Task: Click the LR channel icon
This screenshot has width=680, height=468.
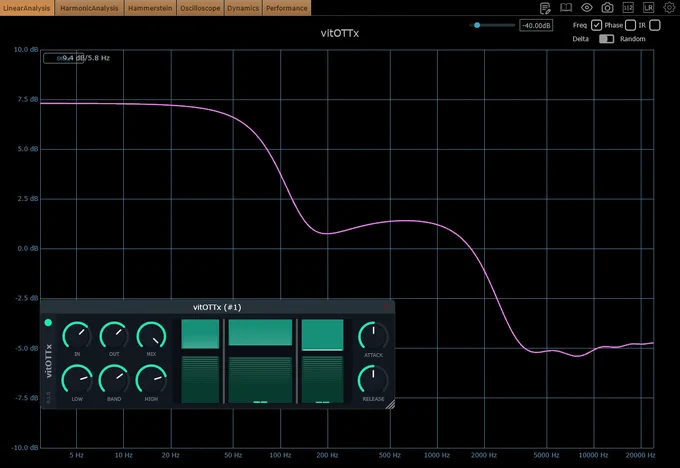Action: pos(648,8)
